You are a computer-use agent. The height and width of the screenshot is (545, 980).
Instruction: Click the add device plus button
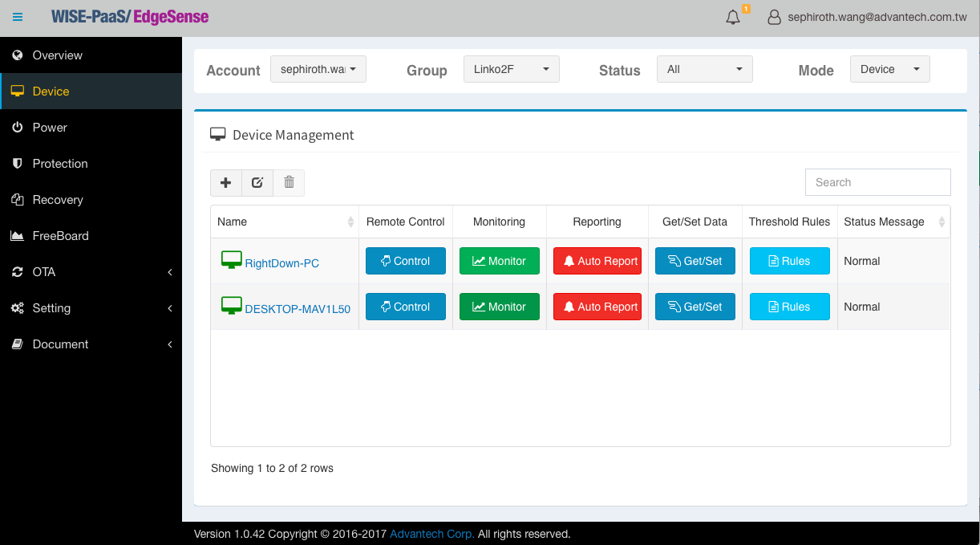226,182
